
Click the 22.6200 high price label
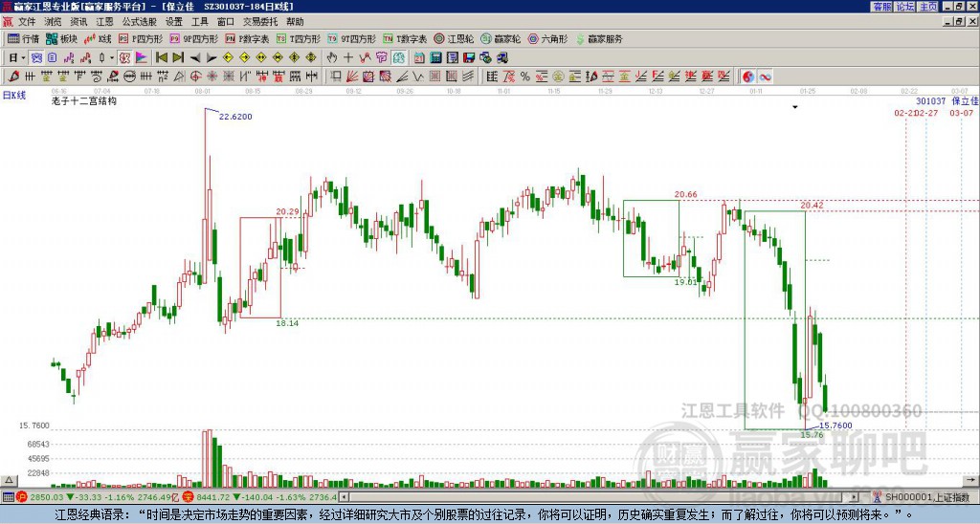235,117
